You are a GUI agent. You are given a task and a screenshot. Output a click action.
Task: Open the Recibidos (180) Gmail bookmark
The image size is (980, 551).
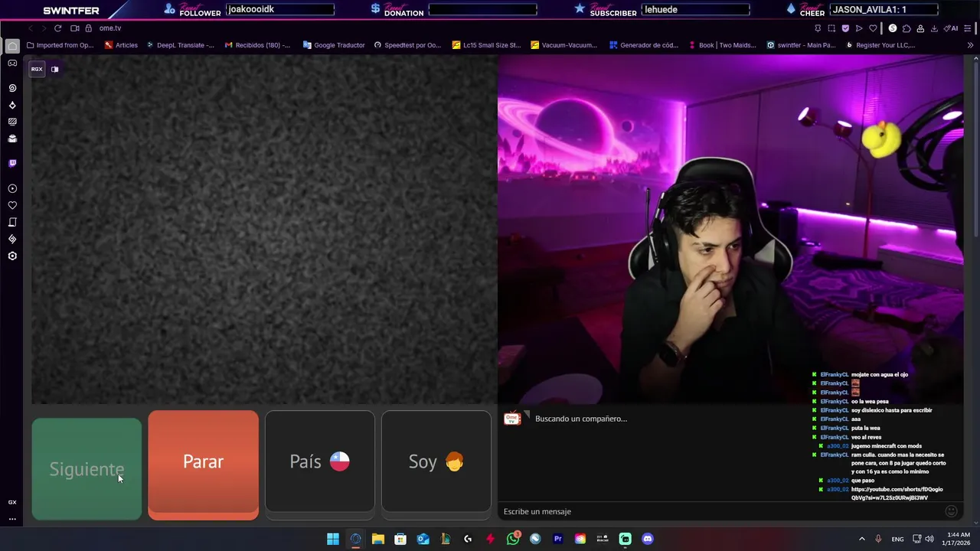pyautogui.click(x=257, y=45)
